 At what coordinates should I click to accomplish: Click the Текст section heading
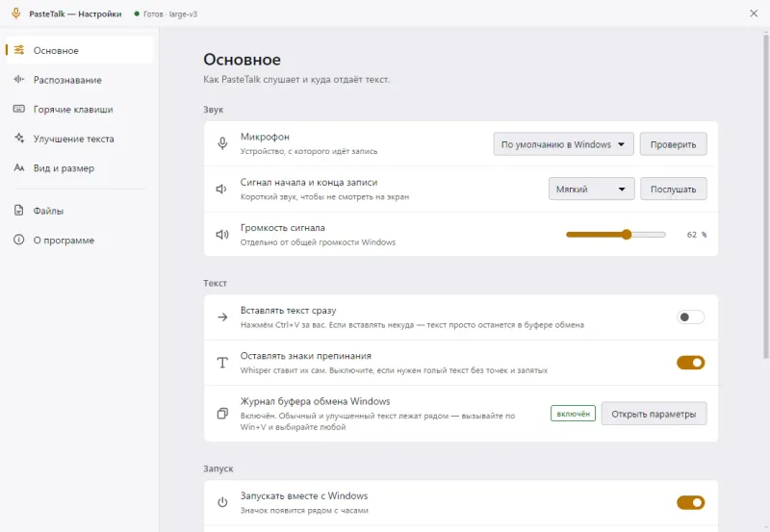215,283
